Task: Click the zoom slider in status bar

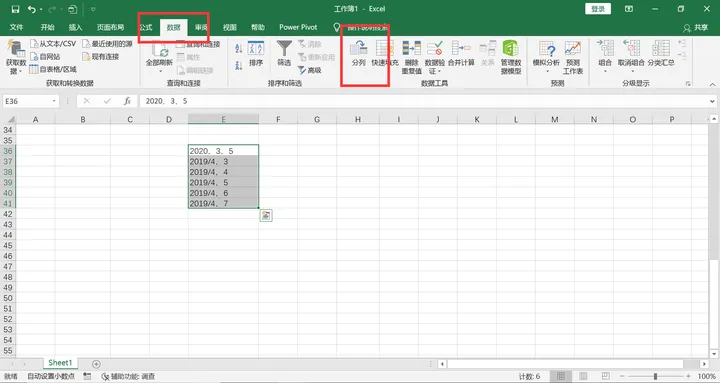Action: click(x=655, y=376)
